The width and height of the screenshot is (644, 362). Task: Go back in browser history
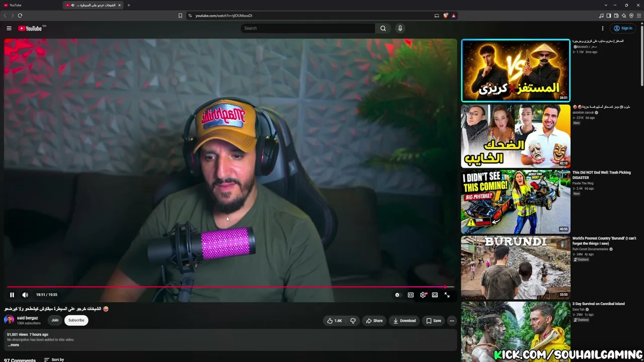(x=5, y=16)
